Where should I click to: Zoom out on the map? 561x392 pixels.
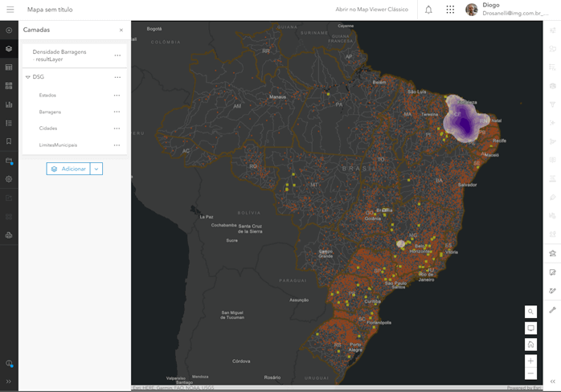click(530, 374)
